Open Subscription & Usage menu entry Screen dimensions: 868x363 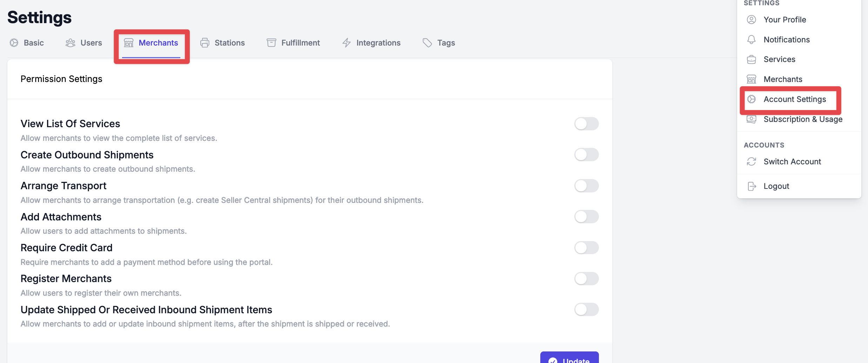[x=803, y=119]
